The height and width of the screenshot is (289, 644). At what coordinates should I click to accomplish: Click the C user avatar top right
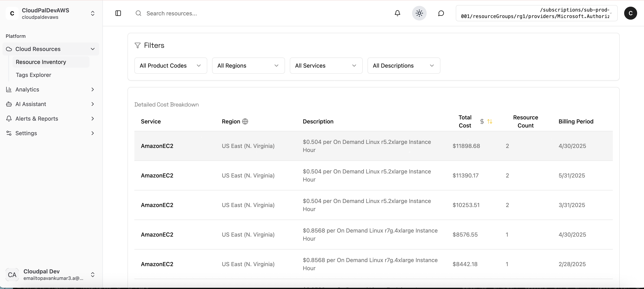pyautogui.click(x=630, y=13)
